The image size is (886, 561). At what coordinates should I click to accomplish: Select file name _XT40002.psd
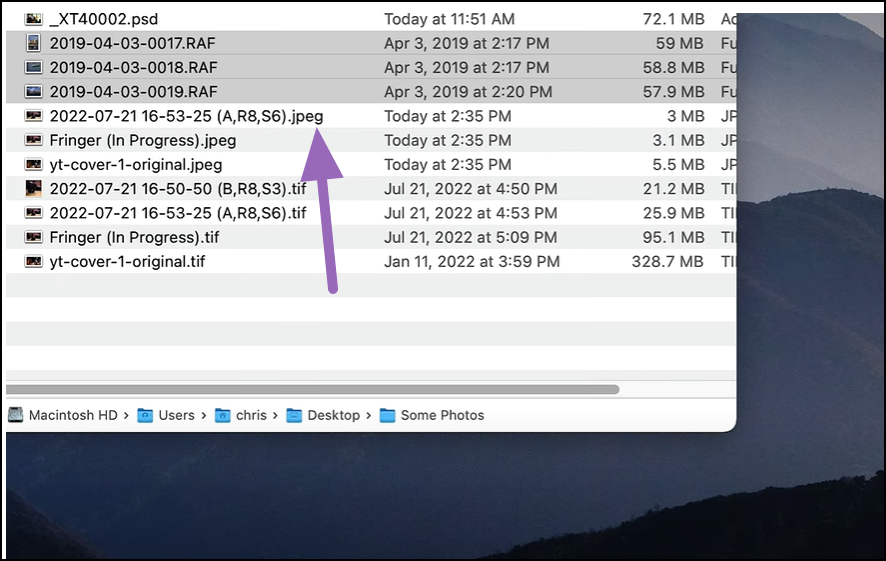[103, 19]
